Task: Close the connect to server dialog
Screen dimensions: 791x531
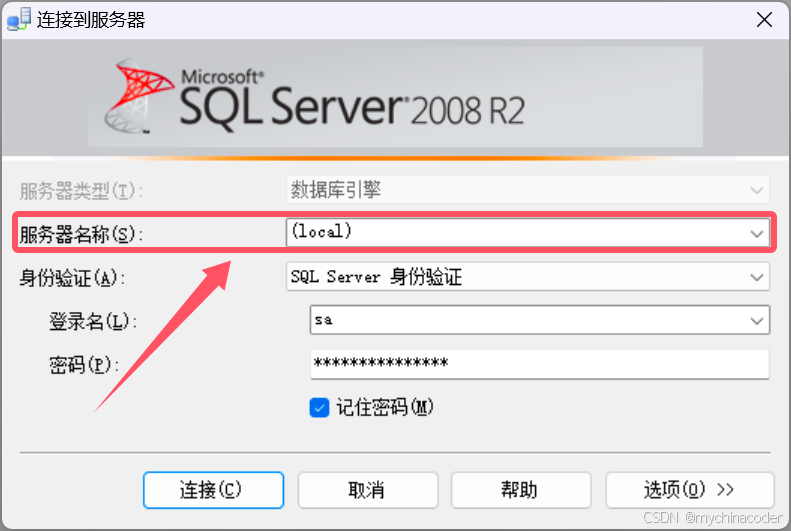Action: click(764, 20)
